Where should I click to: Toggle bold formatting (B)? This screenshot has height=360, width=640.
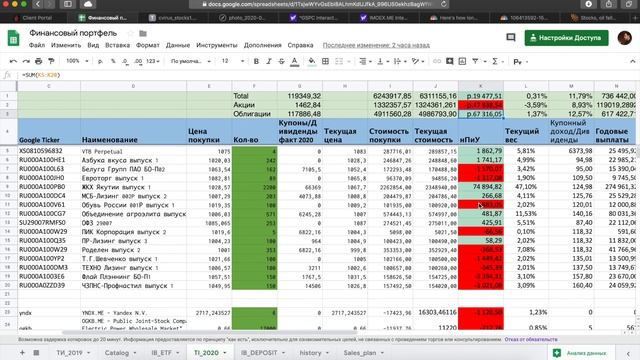click(256, 61)
